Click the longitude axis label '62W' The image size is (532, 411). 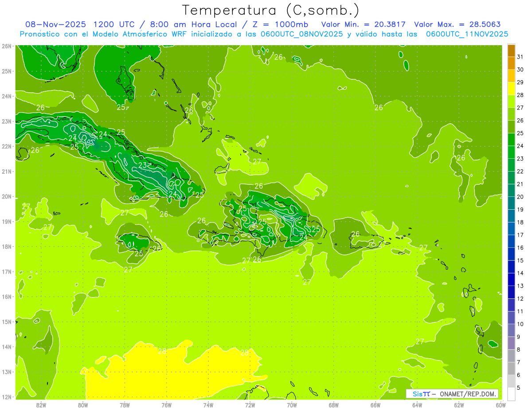click(459, 405)
